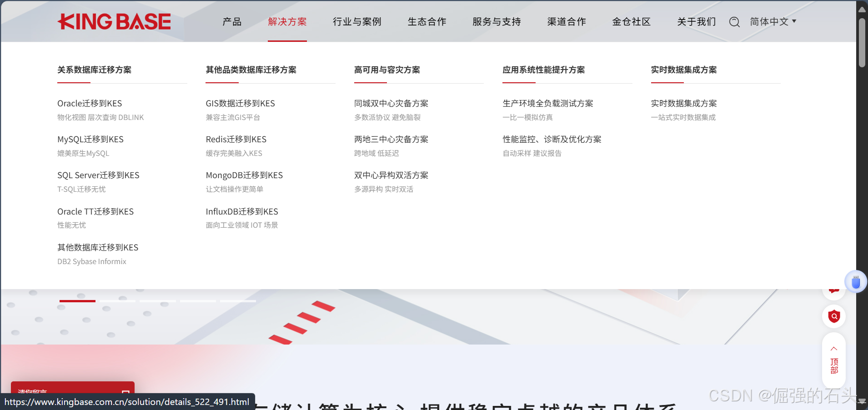Click DB2 Sybase Informix subtitle
The height and width of the screenshot is (410, 868).
pyautogui.click(x=92, y=261)
